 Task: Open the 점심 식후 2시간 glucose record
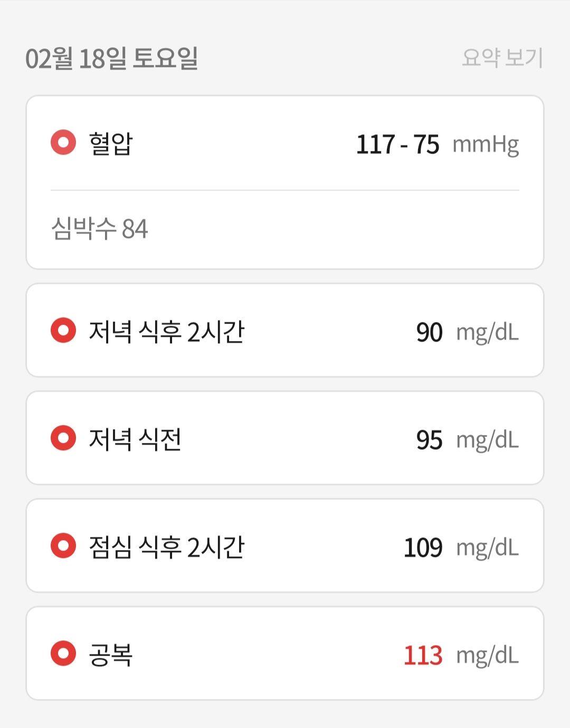(x=285, y=546)
